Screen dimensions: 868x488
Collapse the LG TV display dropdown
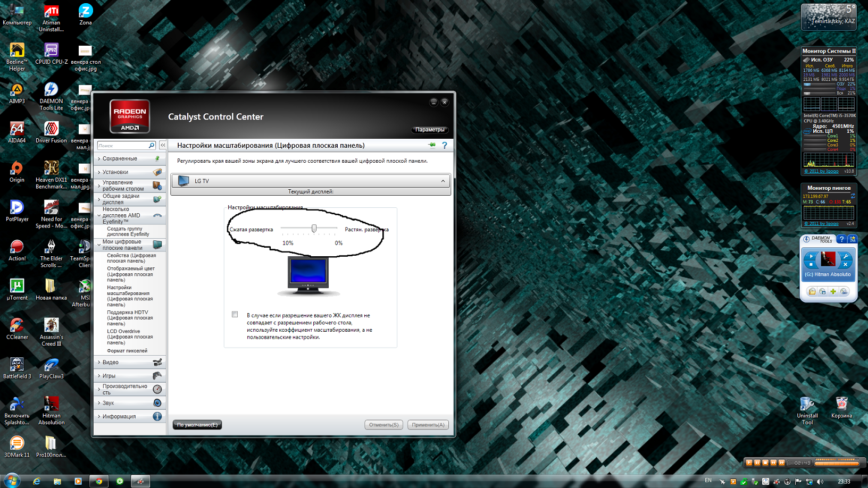(443, 181)
